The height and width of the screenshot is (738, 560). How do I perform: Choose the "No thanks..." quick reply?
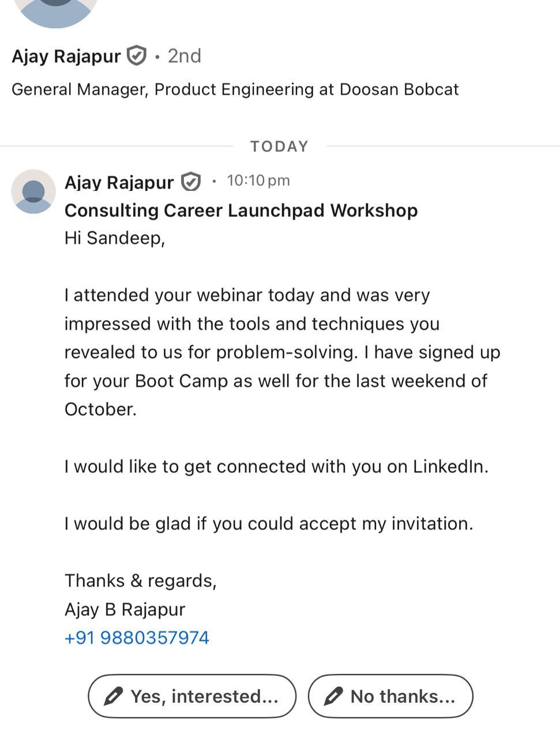point(390,696)
